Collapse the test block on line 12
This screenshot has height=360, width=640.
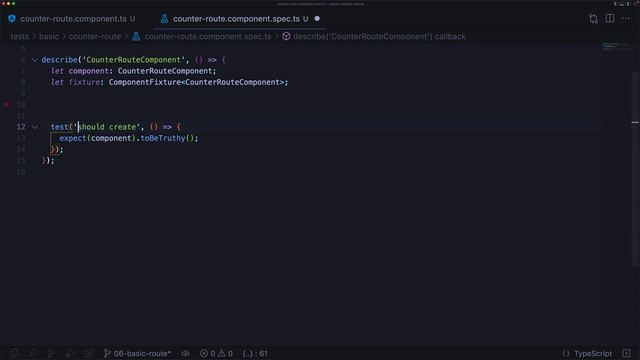click(35, 127)
